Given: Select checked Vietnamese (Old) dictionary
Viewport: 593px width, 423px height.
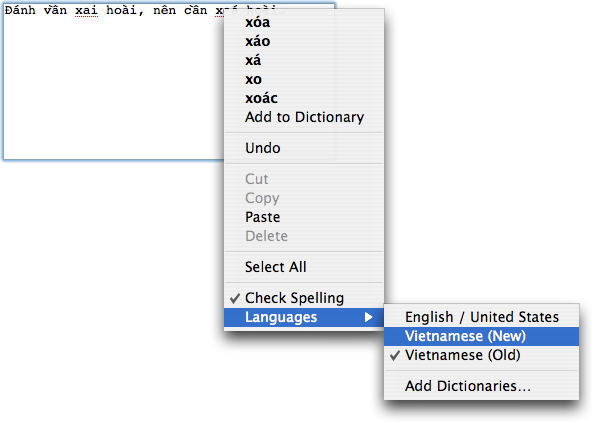Looking at the screenshot, I should pos(481,355).
